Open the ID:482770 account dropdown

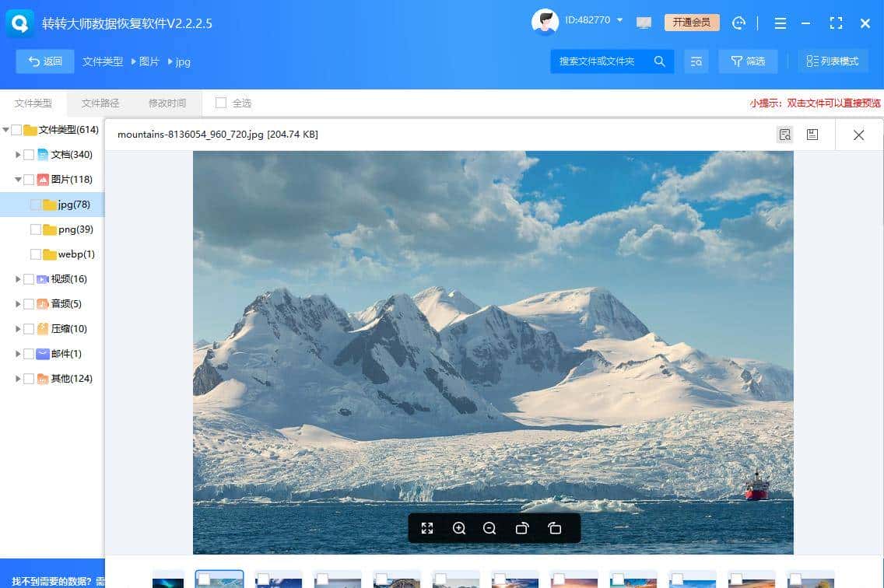tap(619, 20)
